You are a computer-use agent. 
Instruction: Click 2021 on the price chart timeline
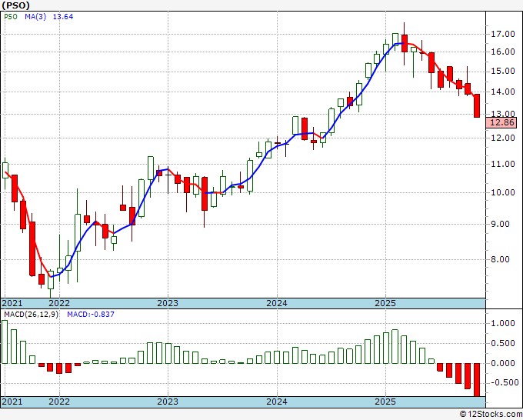[12, 303]
